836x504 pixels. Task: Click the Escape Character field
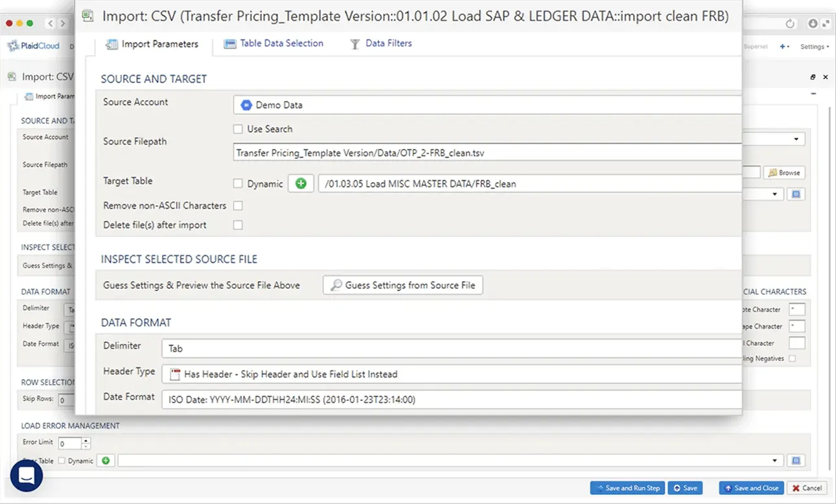797,326
